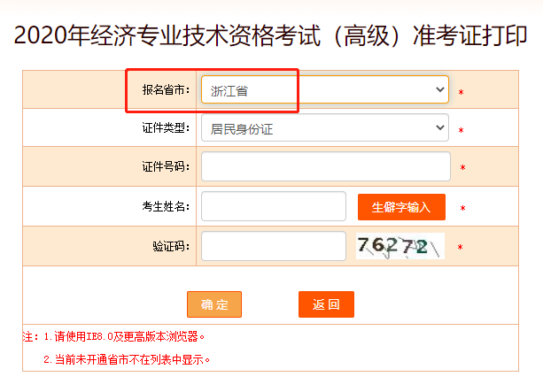Click the 考生姓名 label
Image resolution: width=543 pixels, height=392 pixels.
click(x=165, y=207)
